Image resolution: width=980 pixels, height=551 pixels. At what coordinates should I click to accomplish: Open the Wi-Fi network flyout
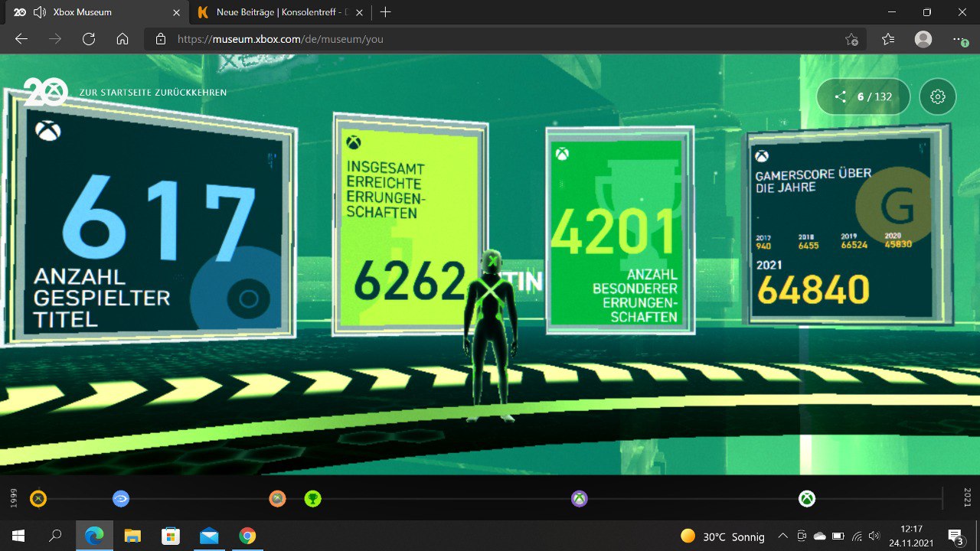857,536
